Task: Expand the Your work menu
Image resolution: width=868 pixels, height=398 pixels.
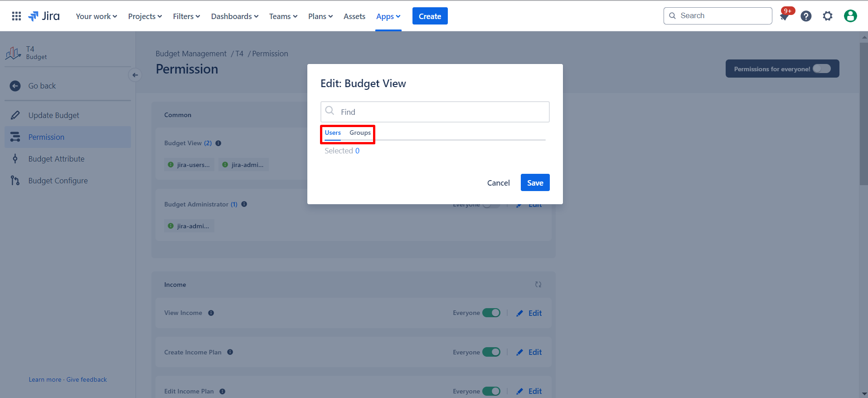Action: tap(97, 16)
